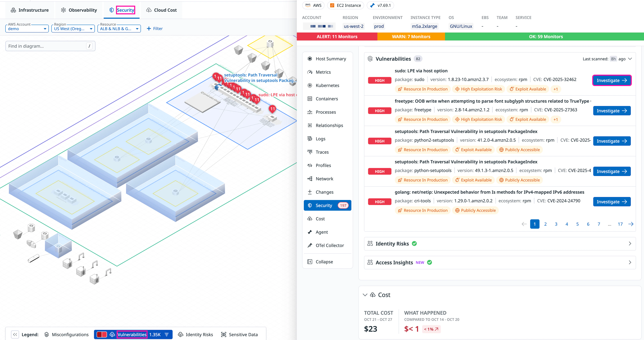
Task: Go to vulnerabilities page 2
Action: [545, 224]
